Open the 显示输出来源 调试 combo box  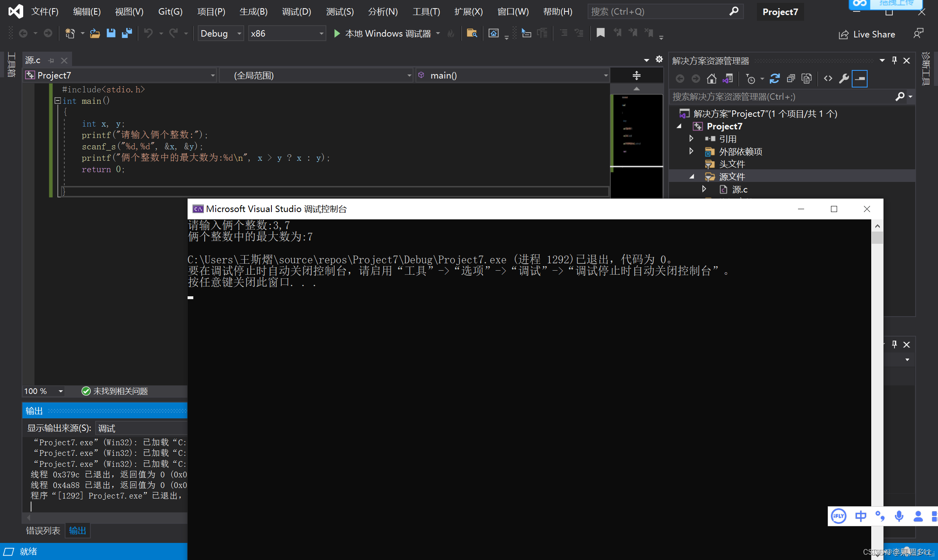click(142, 428)
